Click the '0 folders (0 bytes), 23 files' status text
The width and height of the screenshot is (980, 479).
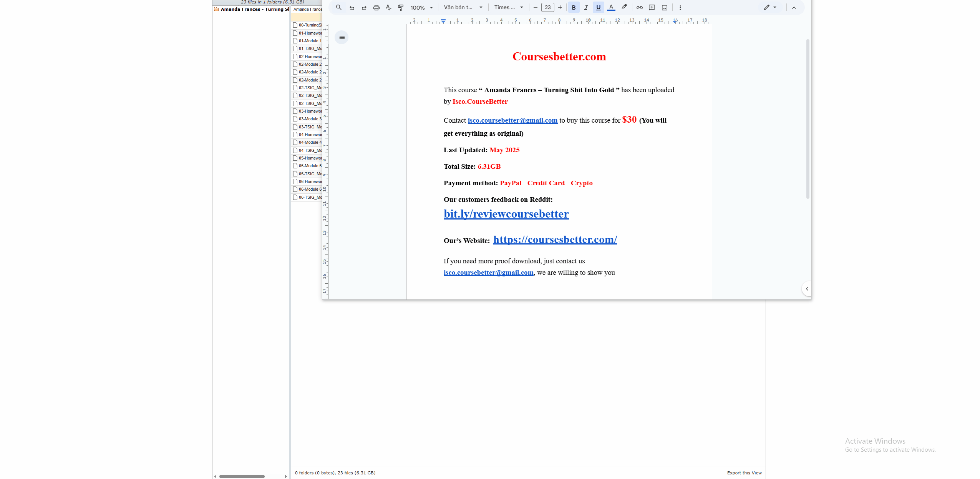335,473
